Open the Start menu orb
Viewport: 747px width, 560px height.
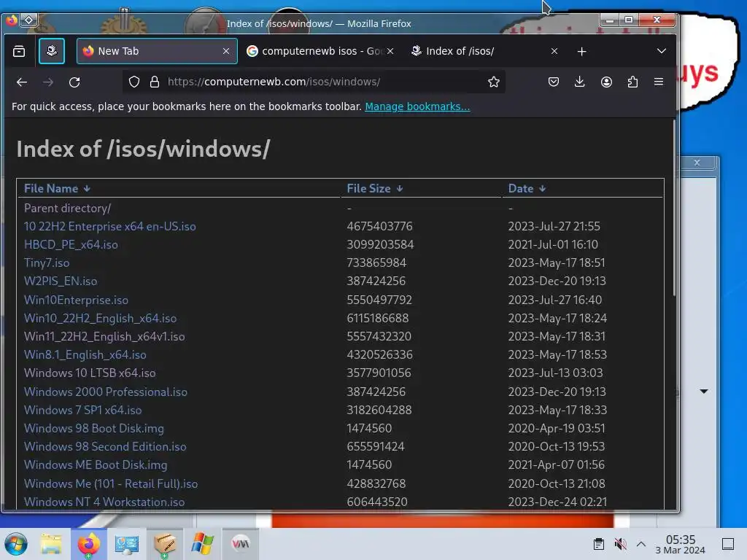pyautogui.click(x=16, y=544)
